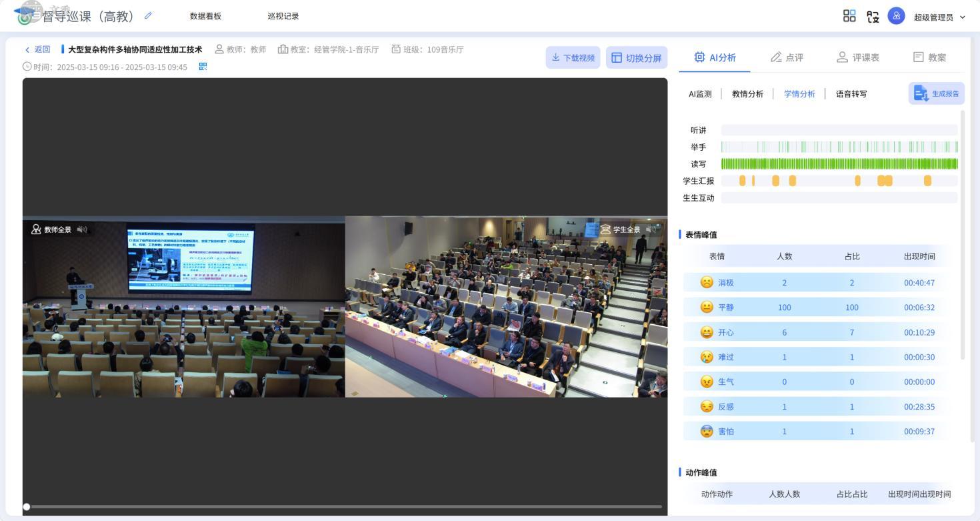Image resolution: width=980 pixels, height=521 pixels.
Task: Click the user avatar icon
Action: click(x=896, y=17)
